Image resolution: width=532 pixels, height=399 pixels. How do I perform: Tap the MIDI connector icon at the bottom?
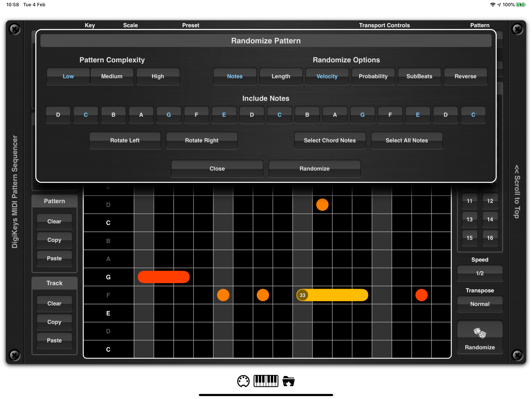point(243,381)
